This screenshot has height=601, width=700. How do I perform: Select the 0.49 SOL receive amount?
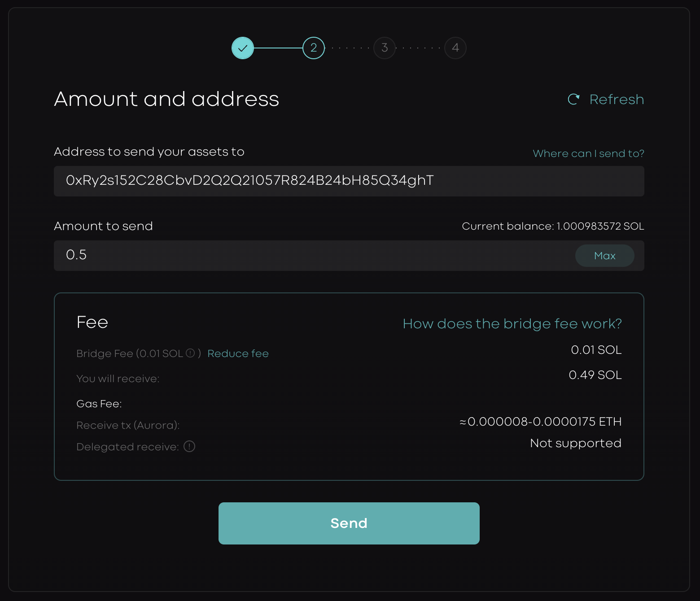coord(595,375)
